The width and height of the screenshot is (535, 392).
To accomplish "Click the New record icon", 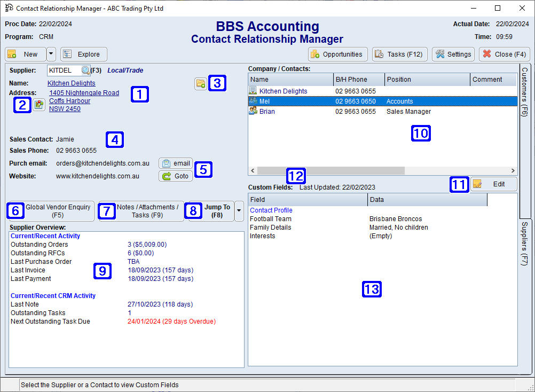I will point(12,54).
